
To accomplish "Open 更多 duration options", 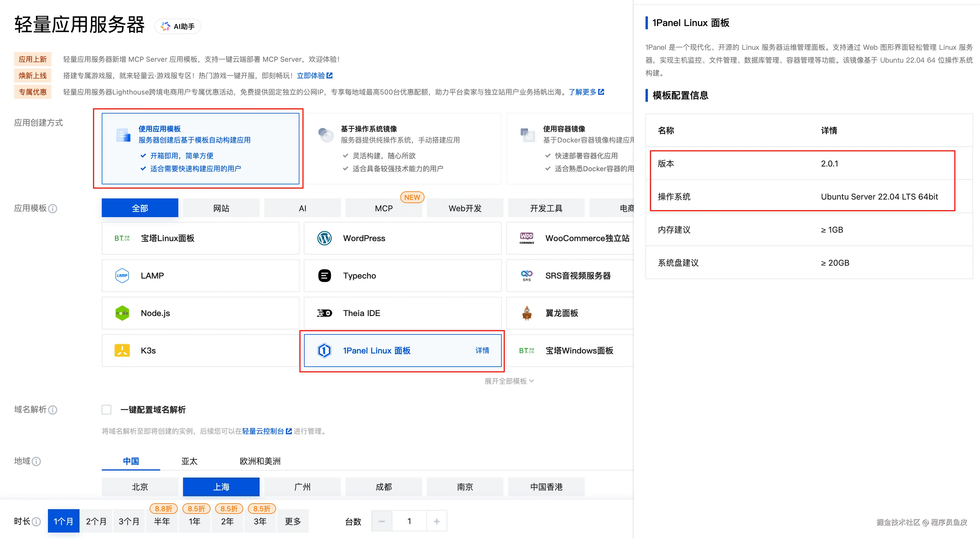I will pyautogui.click(x=293, y=521).
